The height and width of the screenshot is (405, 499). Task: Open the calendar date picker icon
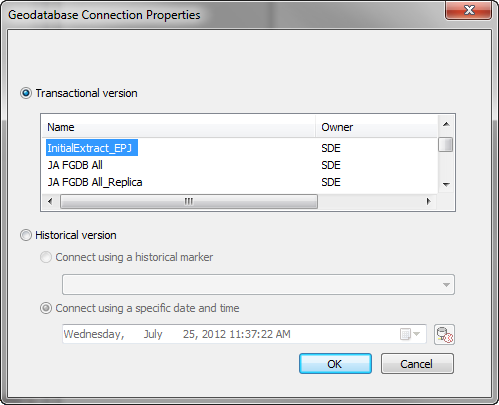point(405,334)
